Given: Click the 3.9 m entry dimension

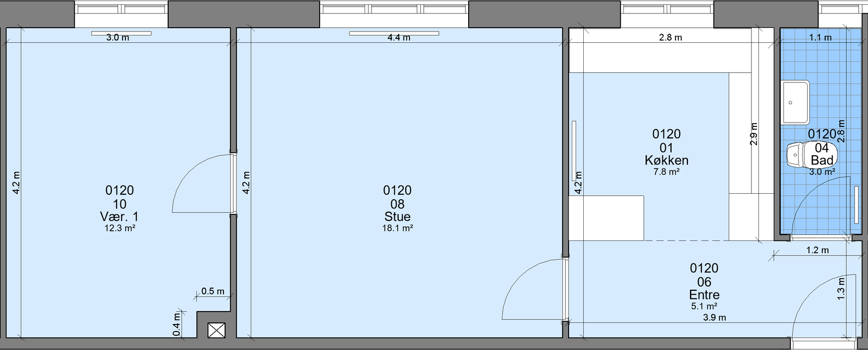Looking at the screenshot, I should point(714,318).
